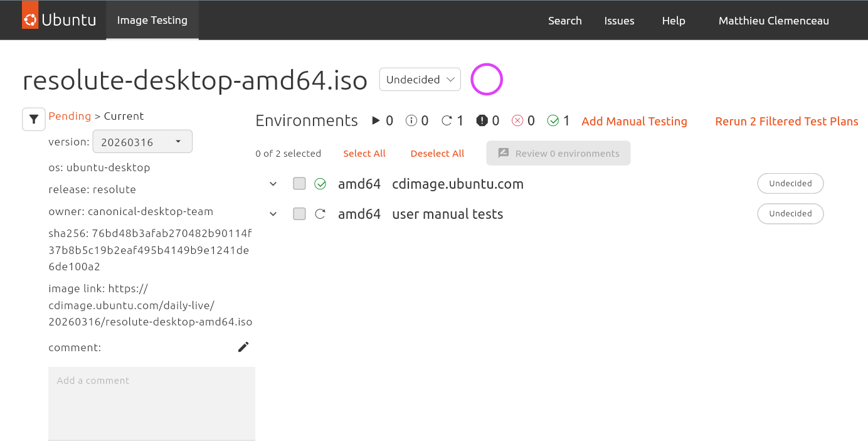Tick the cdimage.ubuntu.com environment checkbox
This screenshot has height=444, width=868.
(x=300, y=184)
